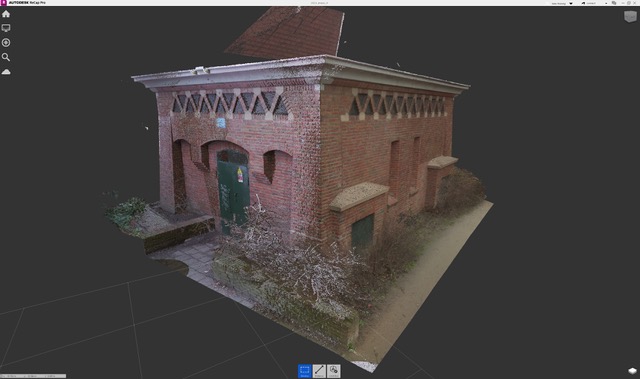Image resolution: width=640 pixels, height=379 pixels.
Task: Click the cloud icon in left sidebar
Action: point(6,72)
